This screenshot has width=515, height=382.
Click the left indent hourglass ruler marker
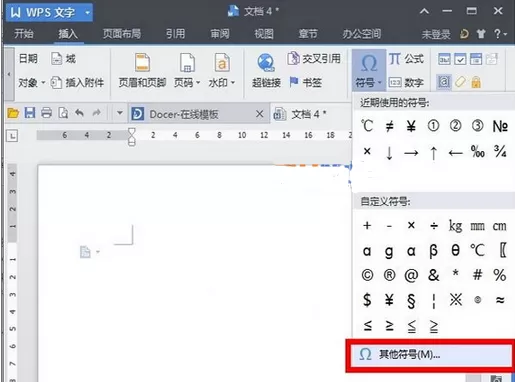[132, 137]
